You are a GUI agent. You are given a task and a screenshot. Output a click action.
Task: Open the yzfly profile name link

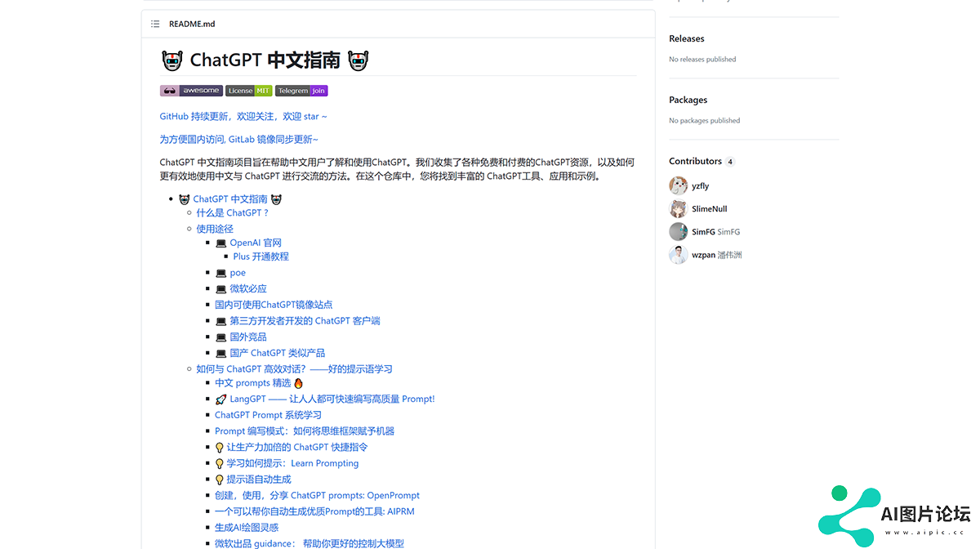(701, 186)
